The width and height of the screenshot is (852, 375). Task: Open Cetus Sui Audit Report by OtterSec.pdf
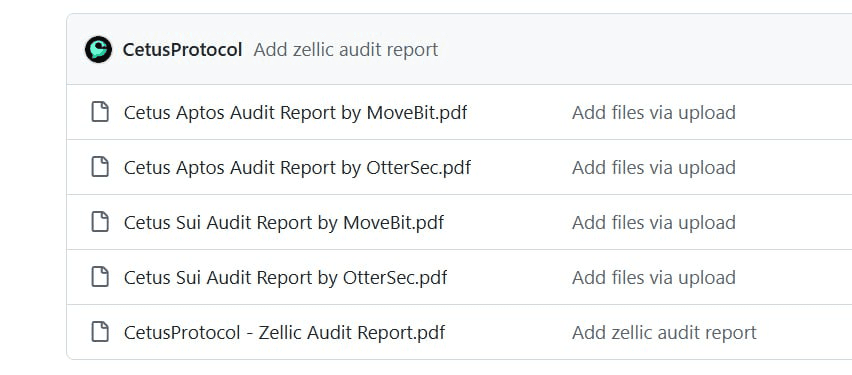point(285,278)
